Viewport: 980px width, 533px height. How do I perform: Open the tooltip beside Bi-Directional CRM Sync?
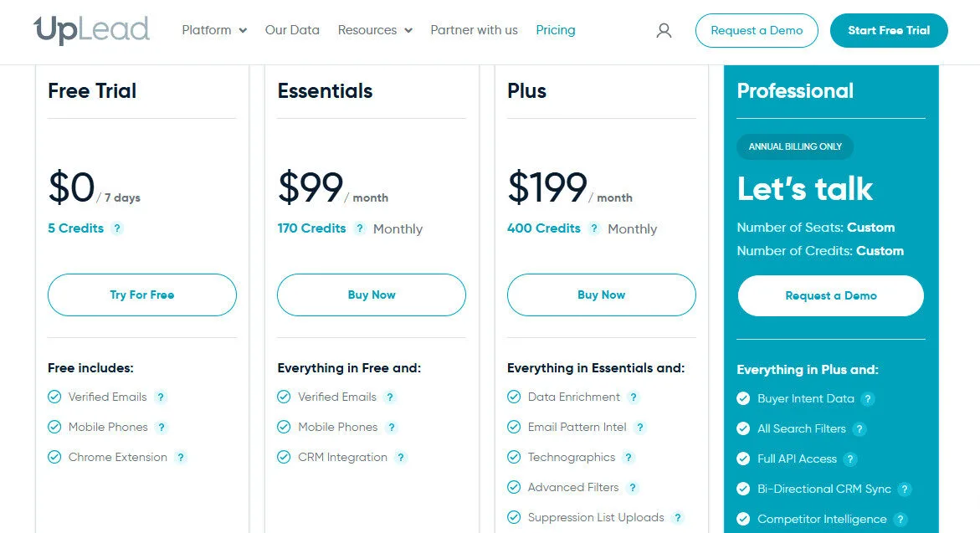[904, 489]
